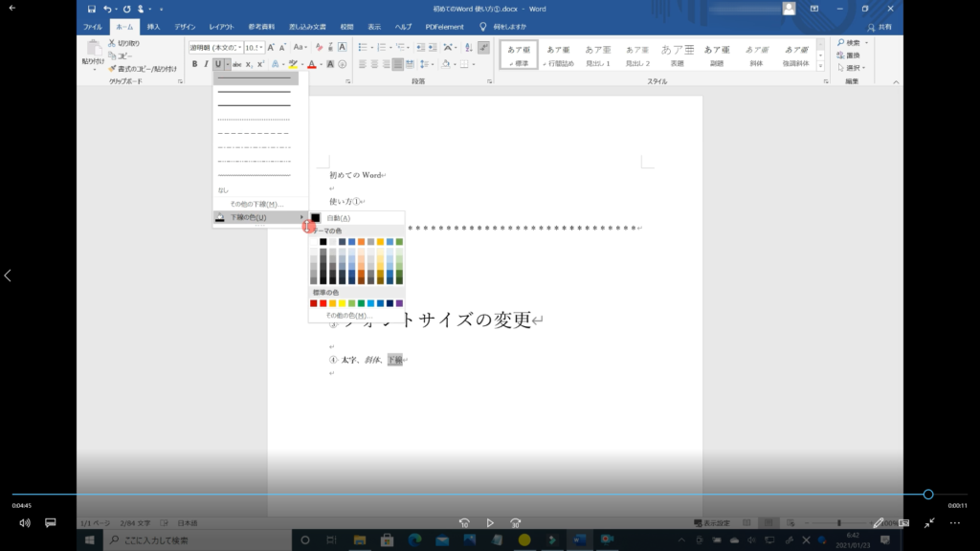The image size is (980, 551).
Task: Open その他の色(M)... color dialog
Action: (346, 315)
